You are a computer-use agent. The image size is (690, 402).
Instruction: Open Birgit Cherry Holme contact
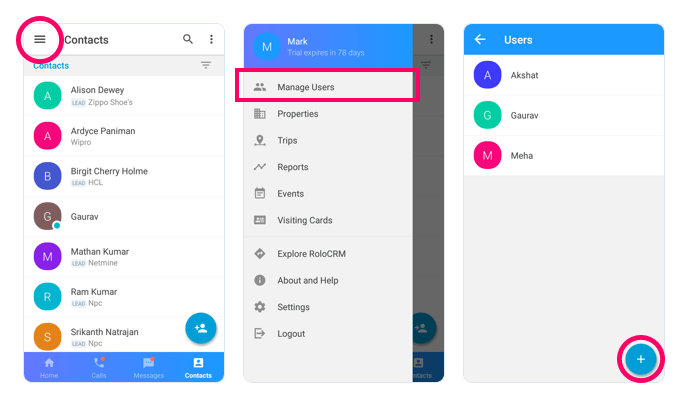124,176
